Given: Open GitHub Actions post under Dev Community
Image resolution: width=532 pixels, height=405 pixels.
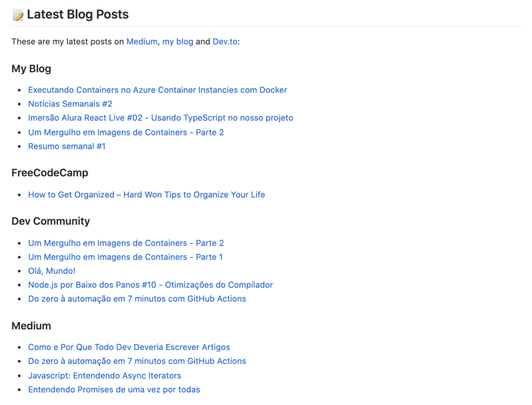Looking at the screenshot, I should [137, 299].
